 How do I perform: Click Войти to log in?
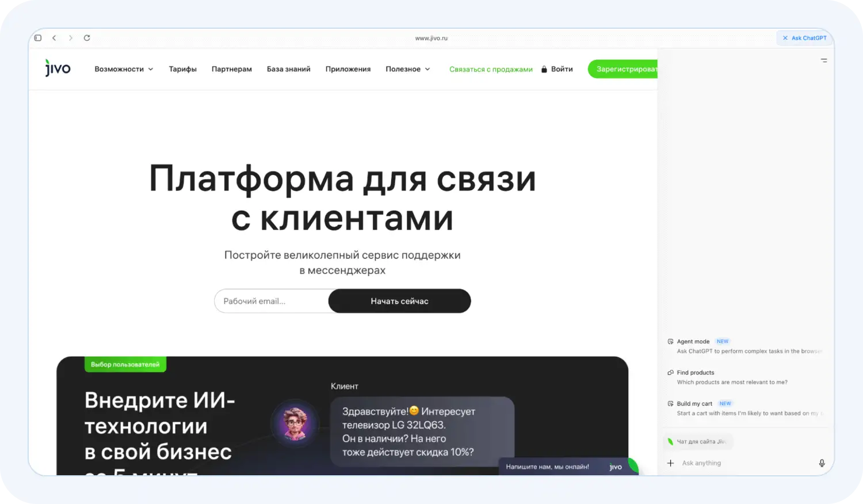pyautogui.click(x=557, y=69)
